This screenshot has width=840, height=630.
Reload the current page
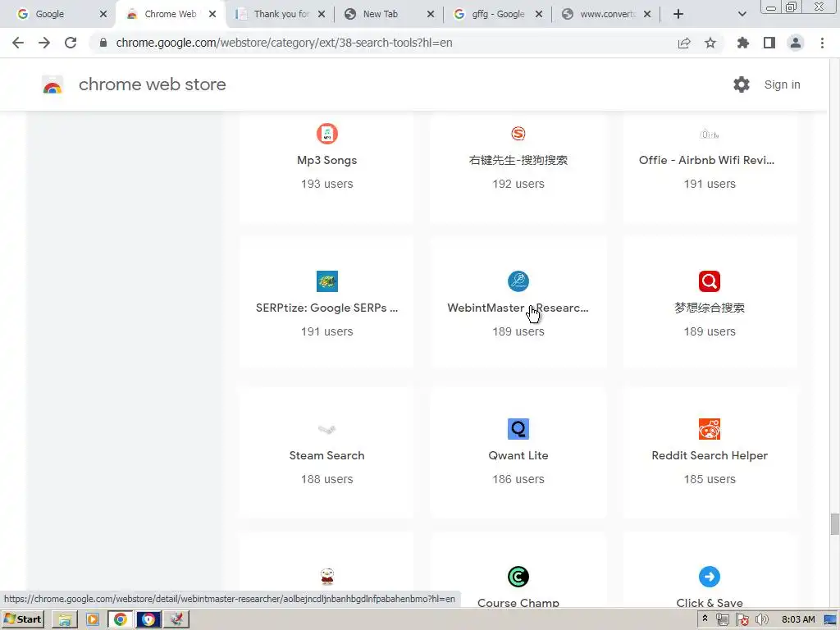click(x=71, y=43)
